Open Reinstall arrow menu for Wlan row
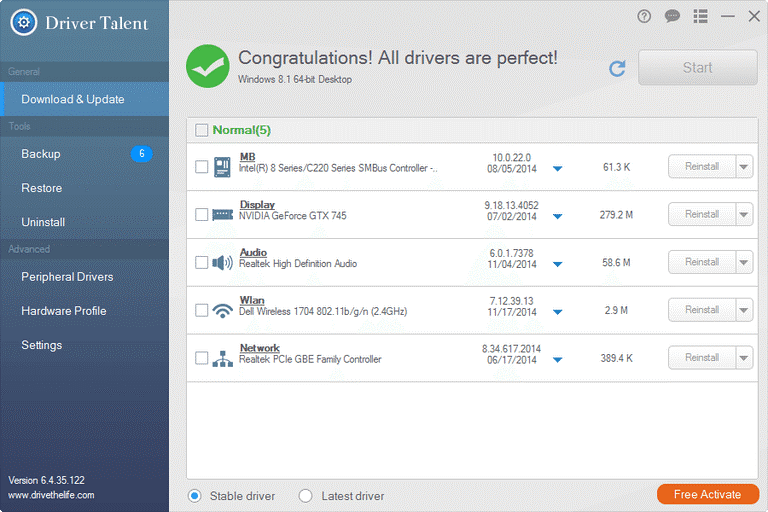 click(744, 310)
